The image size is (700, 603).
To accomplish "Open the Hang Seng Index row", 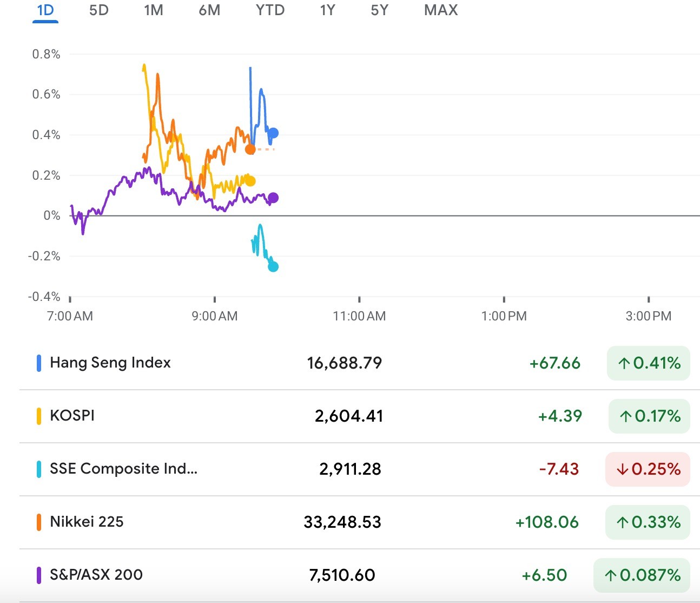I will [110, 363].
